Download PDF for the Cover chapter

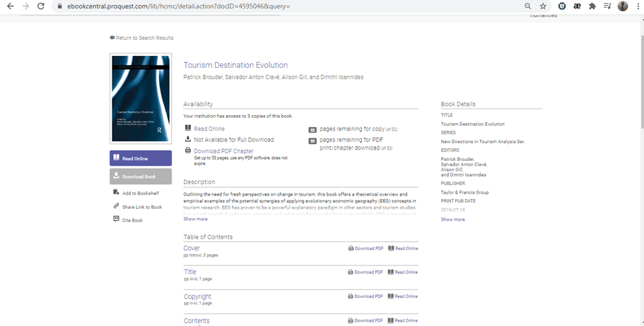point(365,248)
